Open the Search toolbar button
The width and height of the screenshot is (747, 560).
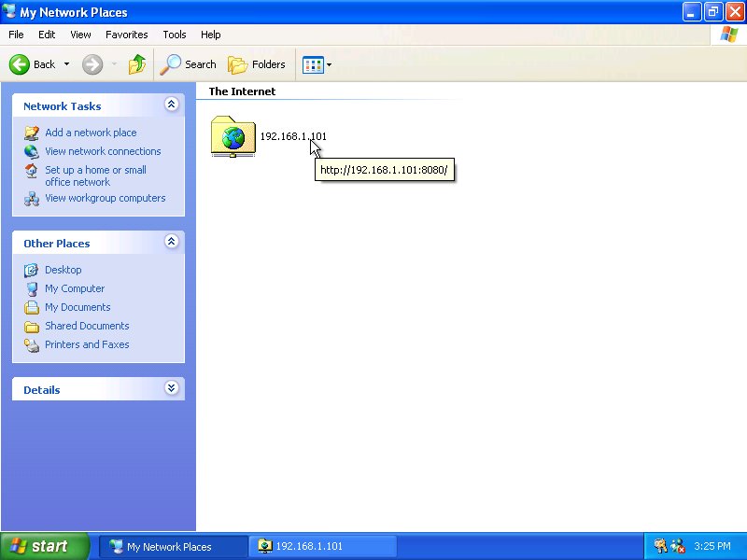coord(188,64)
